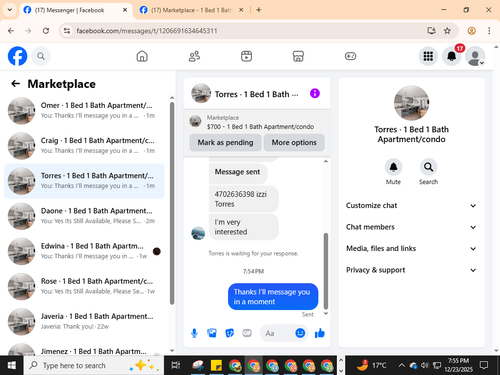Record a voice clip with the microphone icon
The width and height of the screenshot is (500, 375).
[194, 333]
